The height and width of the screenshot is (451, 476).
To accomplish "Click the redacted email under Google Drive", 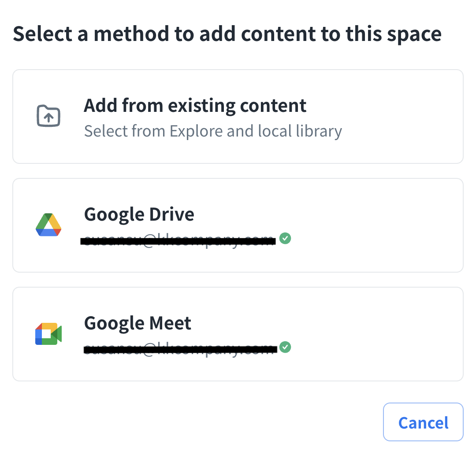I will (x=178, y=240).
